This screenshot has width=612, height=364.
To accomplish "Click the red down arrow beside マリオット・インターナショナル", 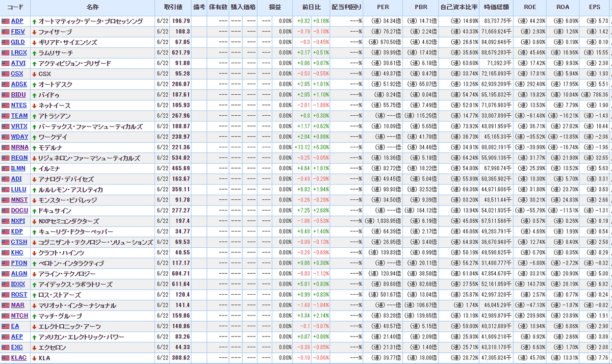I will (x=34, y=306).
